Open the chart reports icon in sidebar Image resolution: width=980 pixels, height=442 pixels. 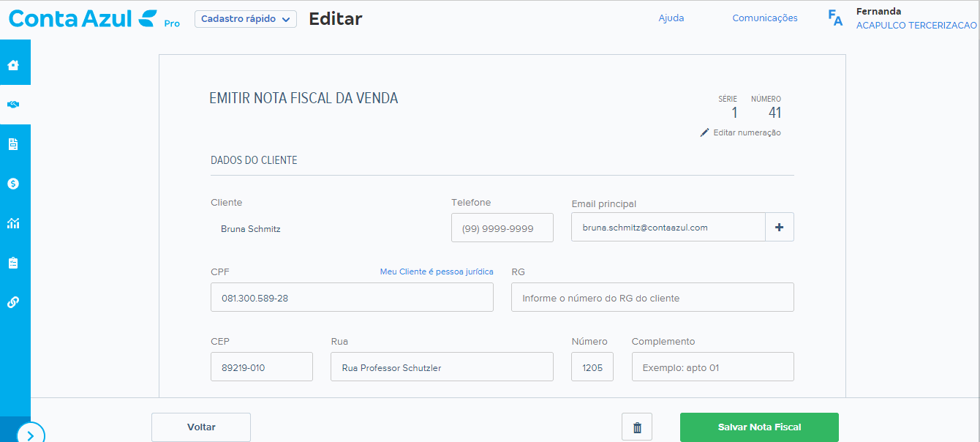pos(13,223)
